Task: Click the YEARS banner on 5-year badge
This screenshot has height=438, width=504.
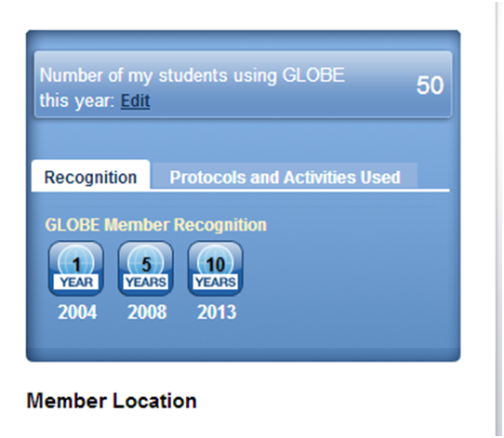Action: 146,282
